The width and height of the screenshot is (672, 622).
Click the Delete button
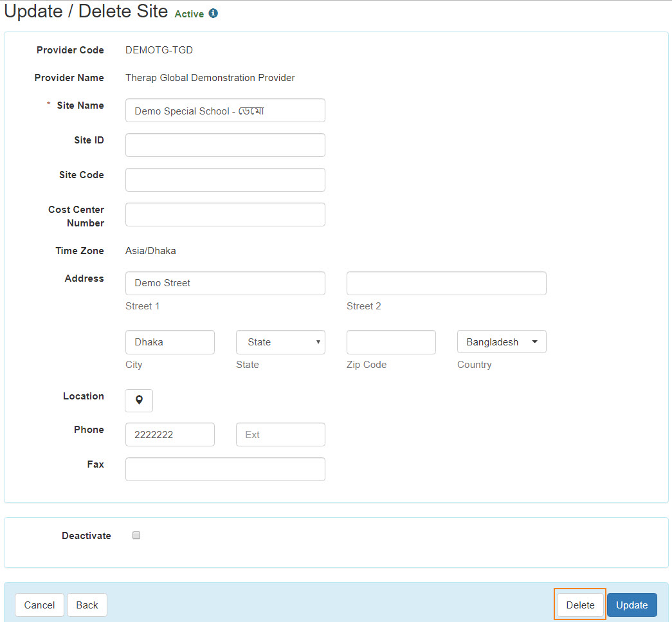tap(580, 605)
